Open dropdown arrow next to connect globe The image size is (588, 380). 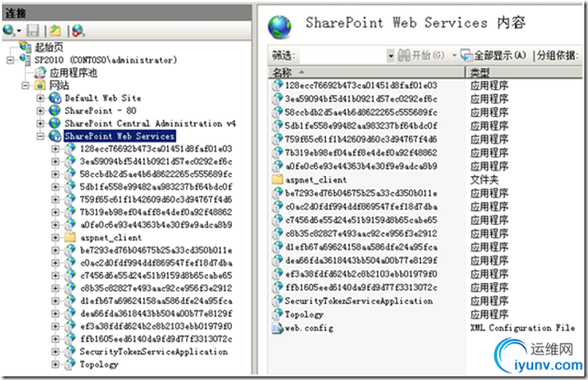[19, 31]
